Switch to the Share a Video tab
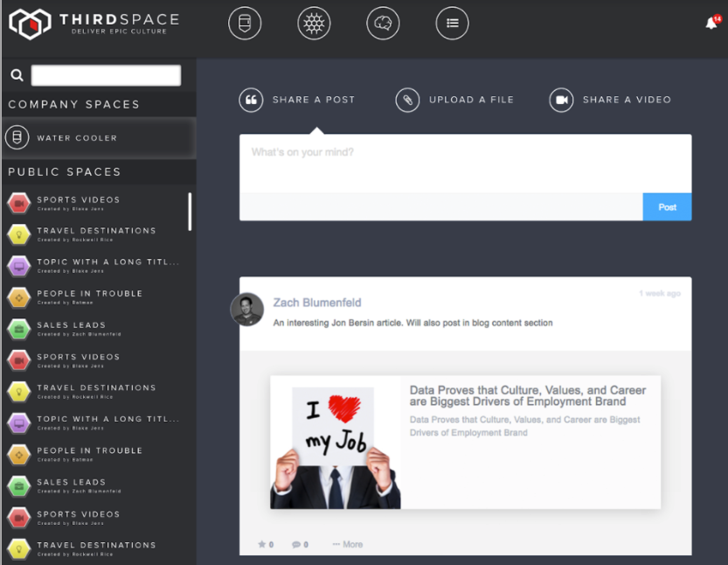Viewport: 728px width, 565px height. click(610, 100)
